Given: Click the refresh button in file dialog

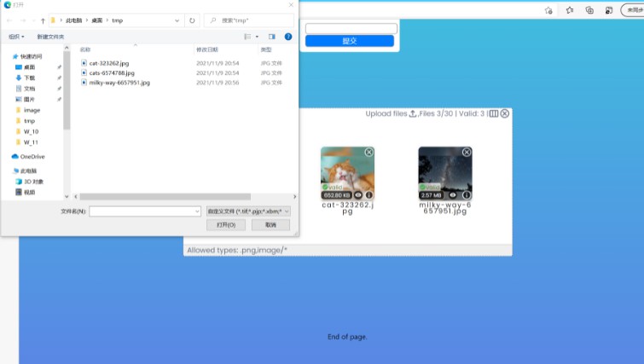Looking at the screenshot, I should click(x=192, y=20).
